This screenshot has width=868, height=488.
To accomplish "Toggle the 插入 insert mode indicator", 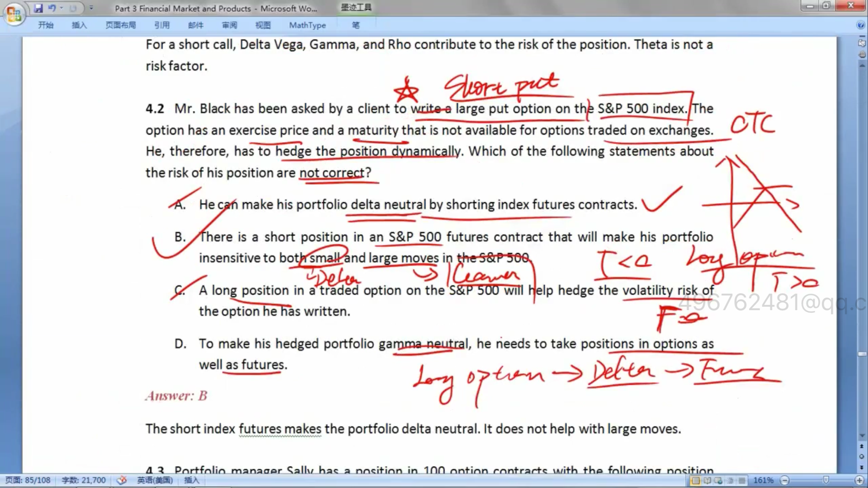I will coord(191,480).
